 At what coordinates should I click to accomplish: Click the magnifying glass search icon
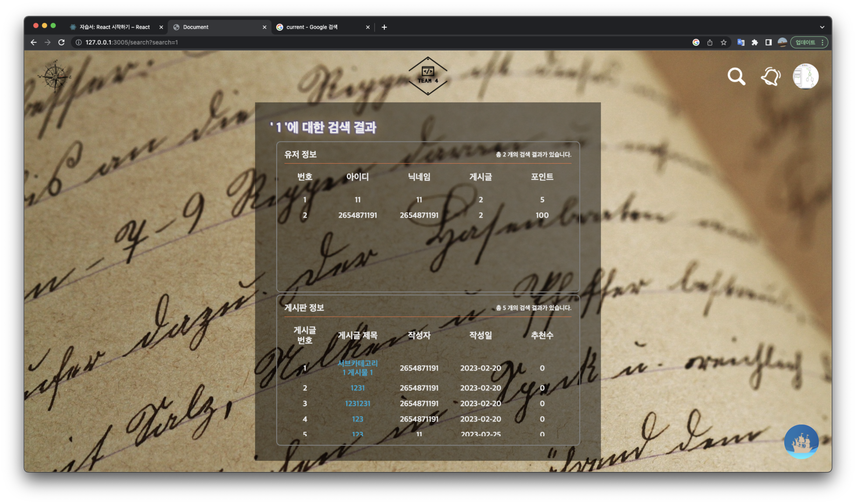pyautogui.click(x=736, y=76)
